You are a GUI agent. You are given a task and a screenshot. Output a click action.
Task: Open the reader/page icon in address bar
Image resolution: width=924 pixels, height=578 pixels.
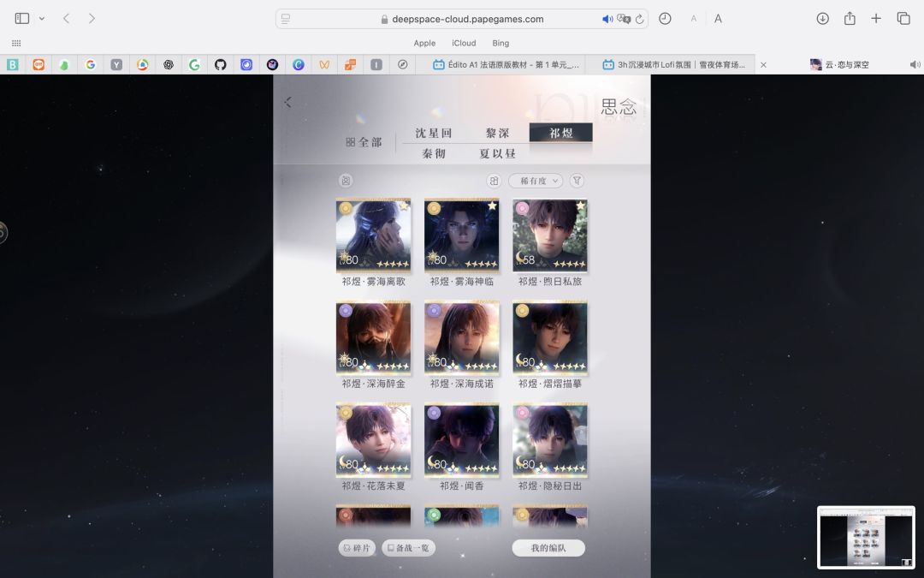pos(286,19)
